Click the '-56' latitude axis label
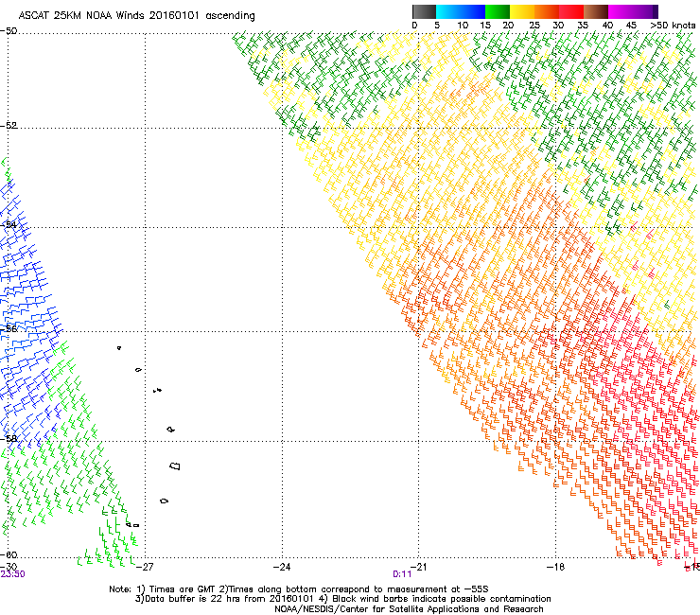Image resolution: width=700 pixels, height=615 pixels. point(9,328)
